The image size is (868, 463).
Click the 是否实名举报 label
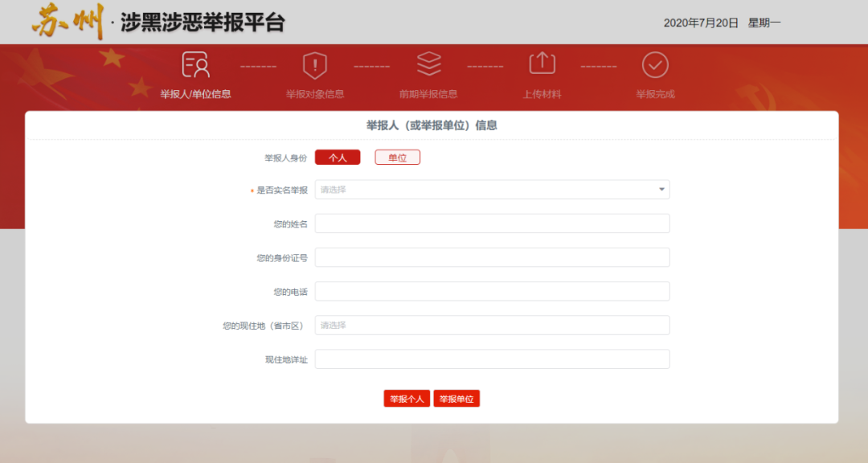pyautogui.click(x=282, y=191)
